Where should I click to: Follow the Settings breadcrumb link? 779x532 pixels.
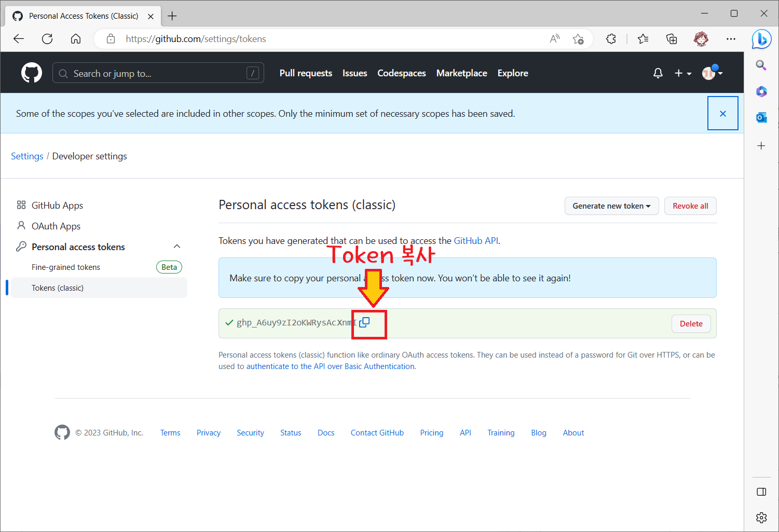[x=27, y=156]
